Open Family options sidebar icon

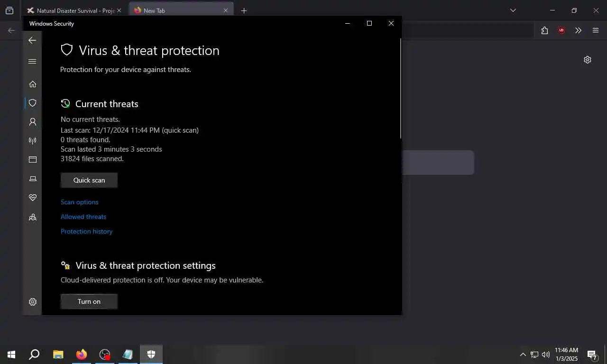coord(33,217)
